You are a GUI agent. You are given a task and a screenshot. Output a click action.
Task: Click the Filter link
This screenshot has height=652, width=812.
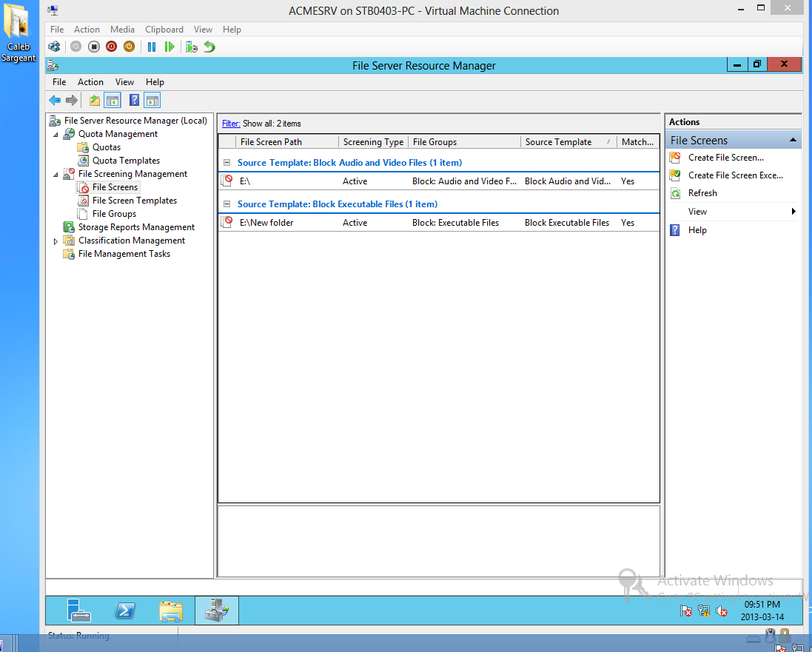pos(231,124)
